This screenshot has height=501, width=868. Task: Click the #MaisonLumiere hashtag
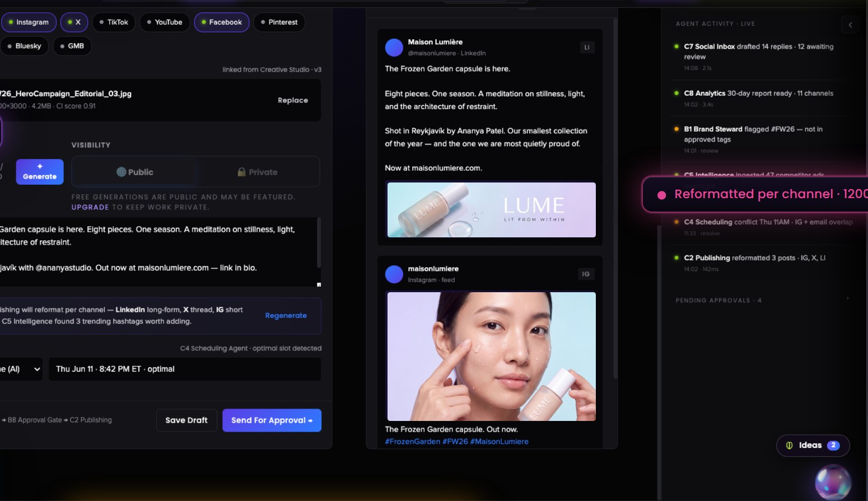tap(500, 442)
